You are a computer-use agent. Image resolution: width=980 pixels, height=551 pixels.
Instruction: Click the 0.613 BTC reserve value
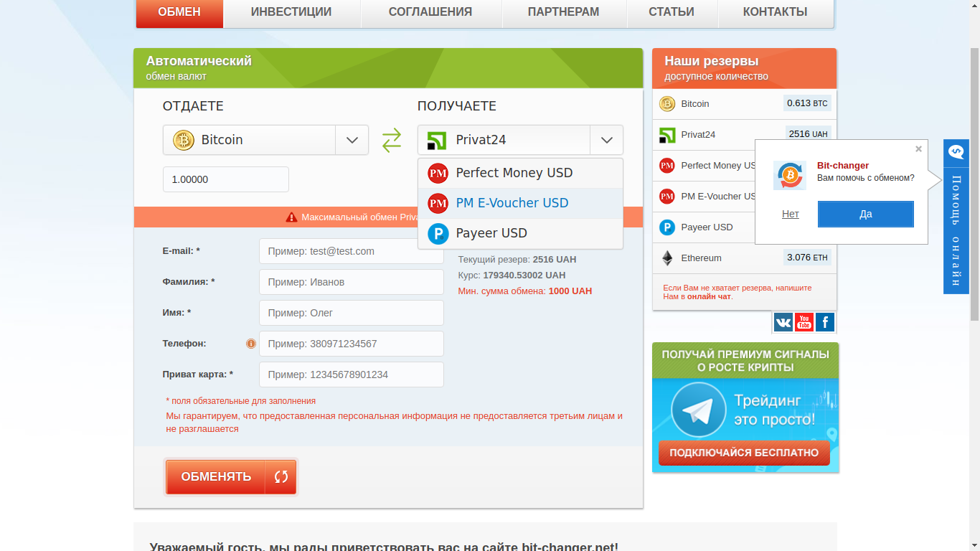807,103
